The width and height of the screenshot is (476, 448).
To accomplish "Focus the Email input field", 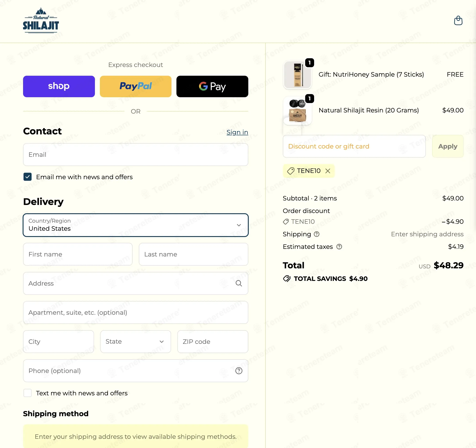I will (135, 155).
